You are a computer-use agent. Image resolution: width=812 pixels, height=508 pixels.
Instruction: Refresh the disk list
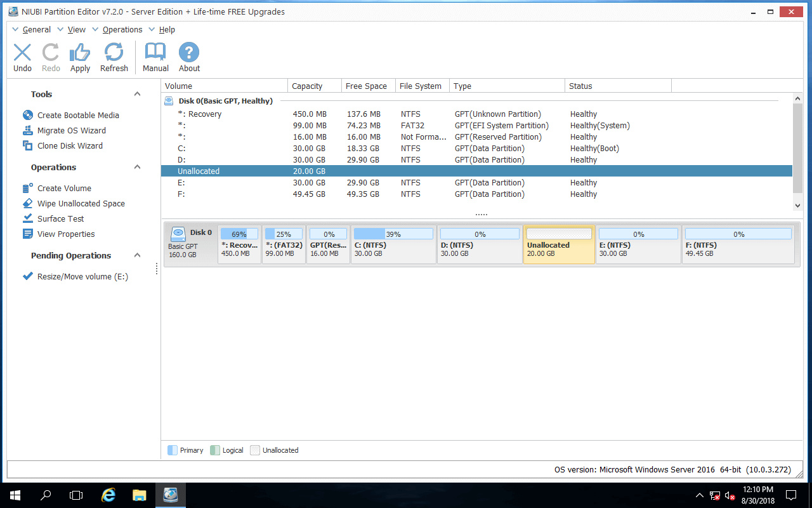114,53
